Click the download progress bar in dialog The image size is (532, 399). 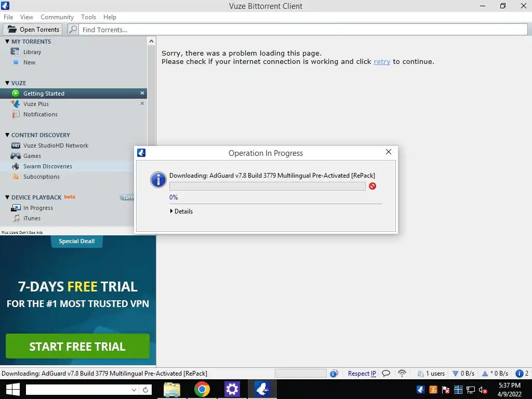(268, 186)
